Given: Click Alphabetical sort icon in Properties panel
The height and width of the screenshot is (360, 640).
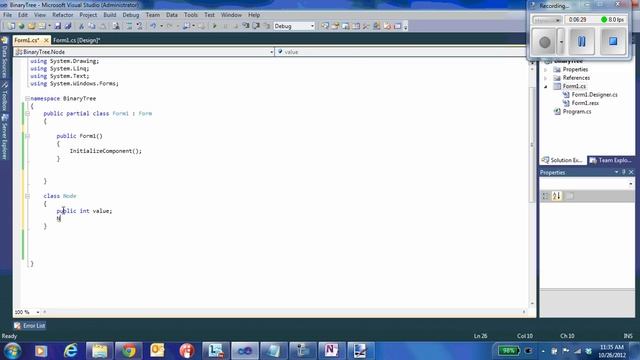Looking at the screenshot, I should (557, 196).
